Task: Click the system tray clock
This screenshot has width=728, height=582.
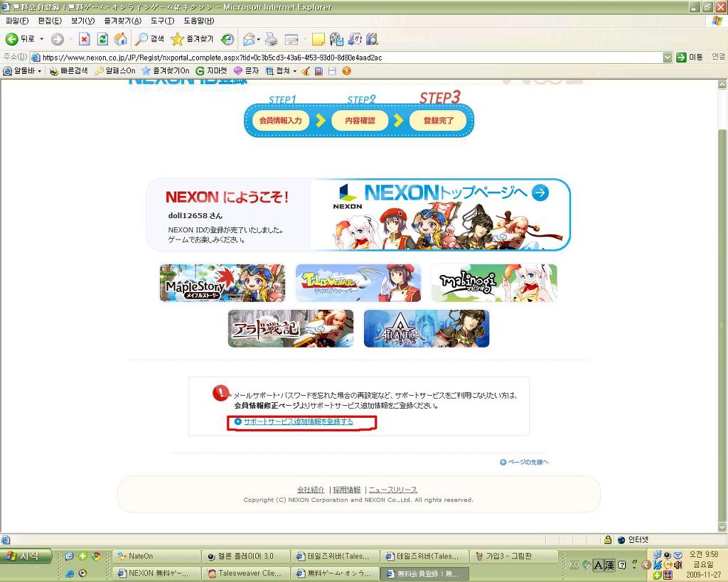Action: 704,564
